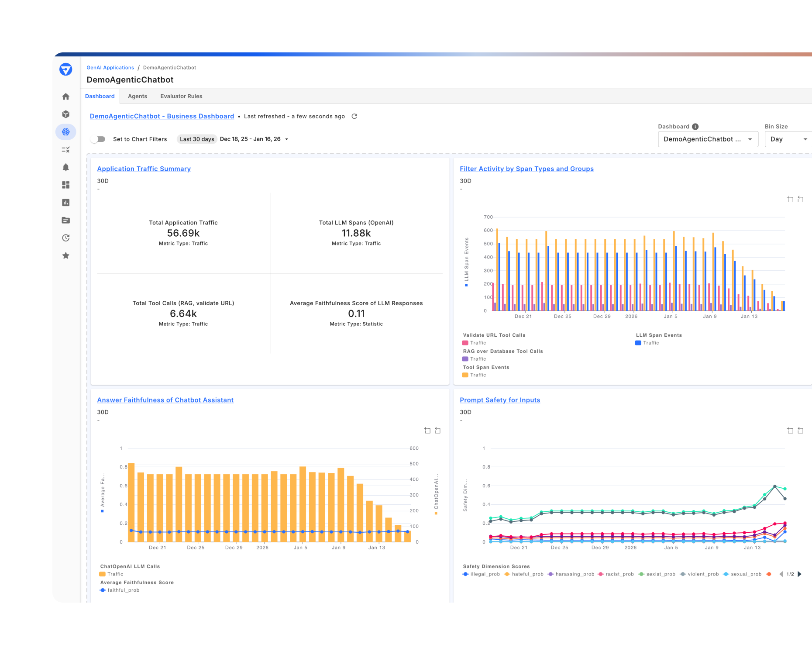Open the bar-chart analytics sidebar icon
The width and height of the screenshot is (812, 655).
click(x=65, y=203)
